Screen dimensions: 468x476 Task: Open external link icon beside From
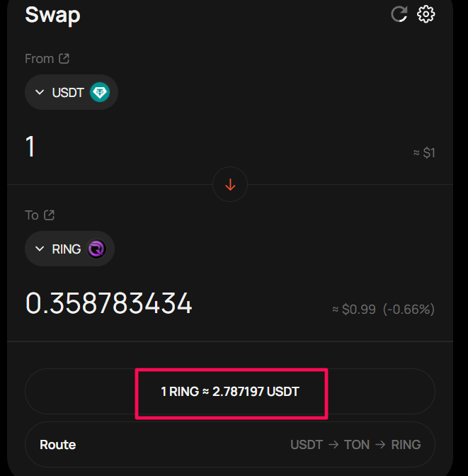[x=64, y=59]
